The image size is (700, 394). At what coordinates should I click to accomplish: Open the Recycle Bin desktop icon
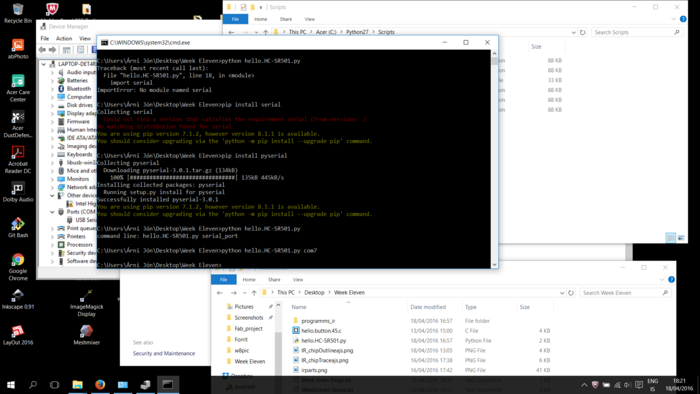click(18, 13)
